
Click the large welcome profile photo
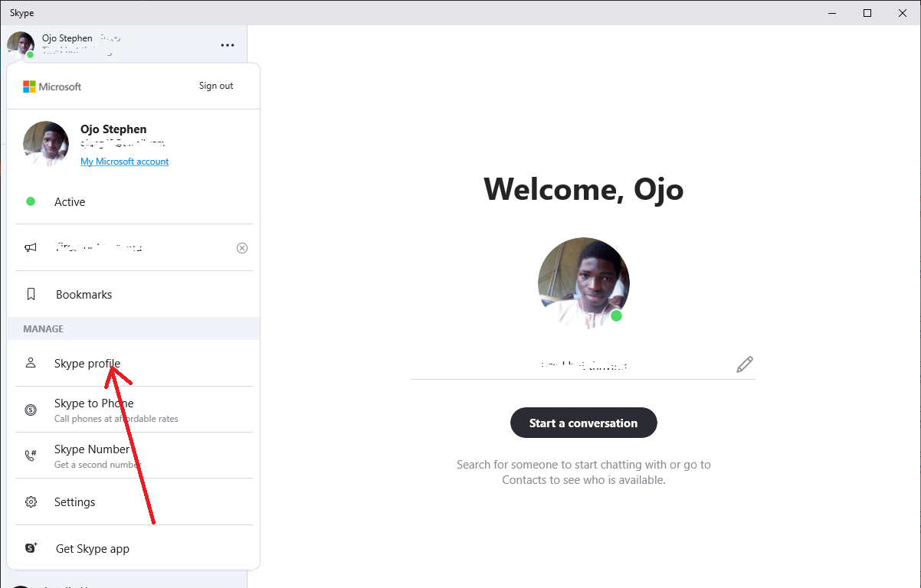click(584, 283)
